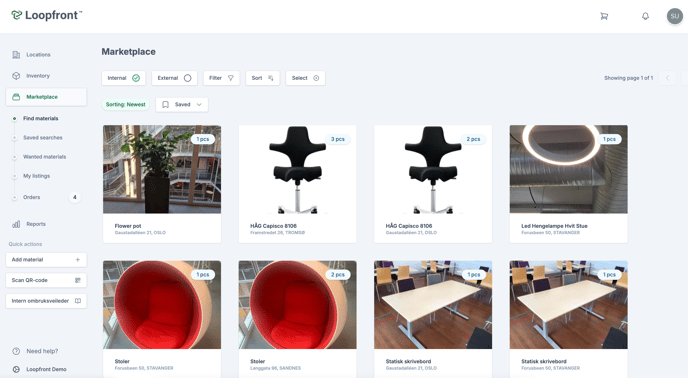Viewport: 688px width, 378px height.
Task: Open notifications bell icon
Action: click(645, 16)
